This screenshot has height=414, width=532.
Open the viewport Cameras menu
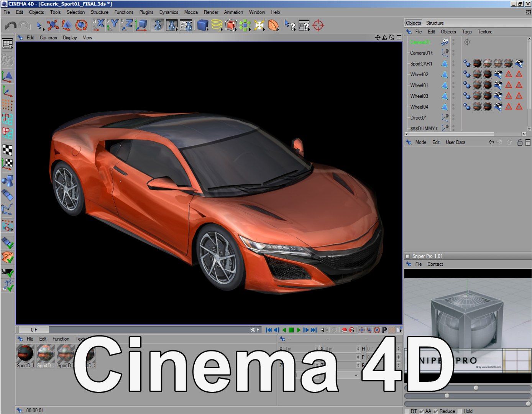(x=48, y=38)
